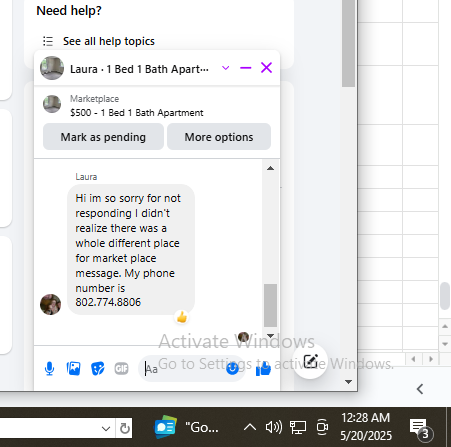451x447 pixels.
Task: Open the emoji picker in message box
Action: (232, 368)
